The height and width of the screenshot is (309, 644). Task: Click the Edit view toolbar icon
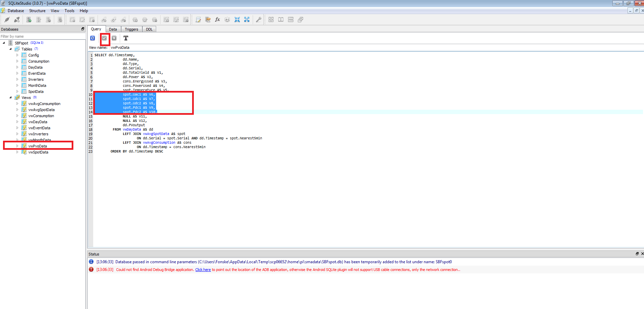coord(176,20)
